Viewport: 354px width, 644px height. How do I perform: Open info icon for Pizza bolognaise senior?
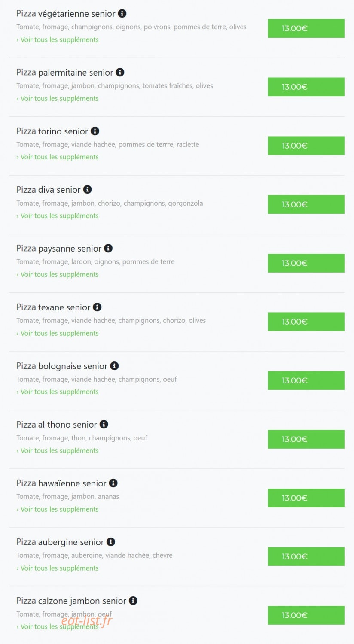tap(114, 366)
